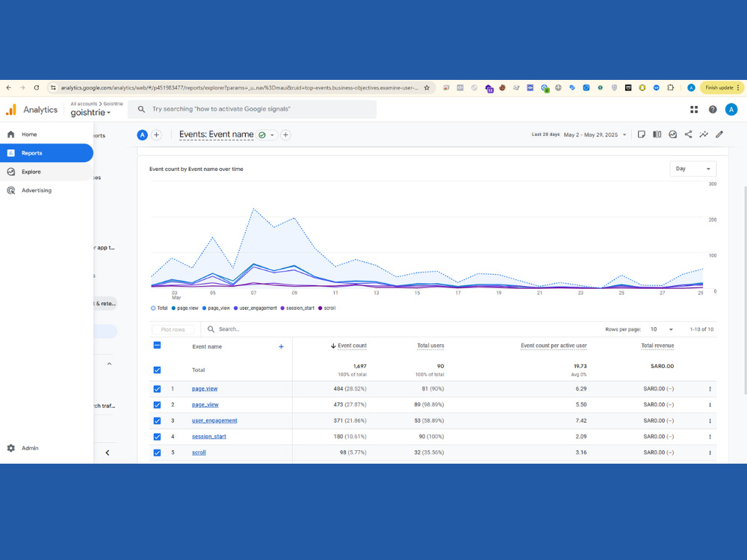
Task: Open more options for scroll row
Action: click(x=710, y=453)
